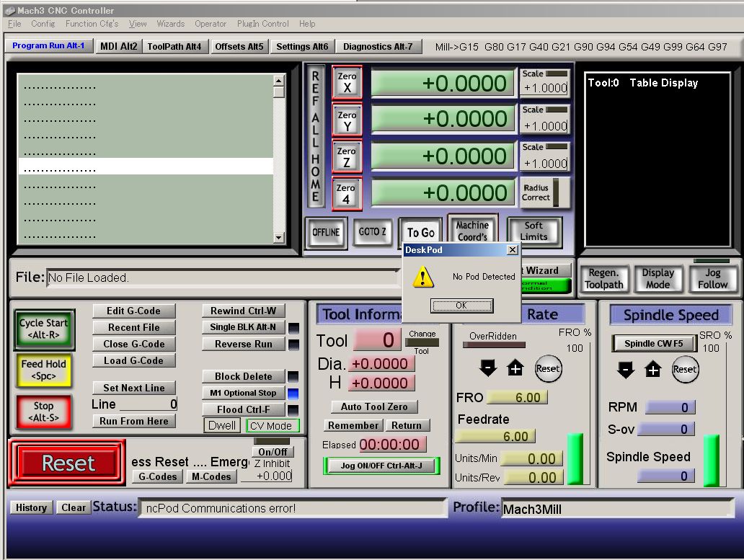Open the status History
Screen dimensions: 744x560
coord(31,508)
